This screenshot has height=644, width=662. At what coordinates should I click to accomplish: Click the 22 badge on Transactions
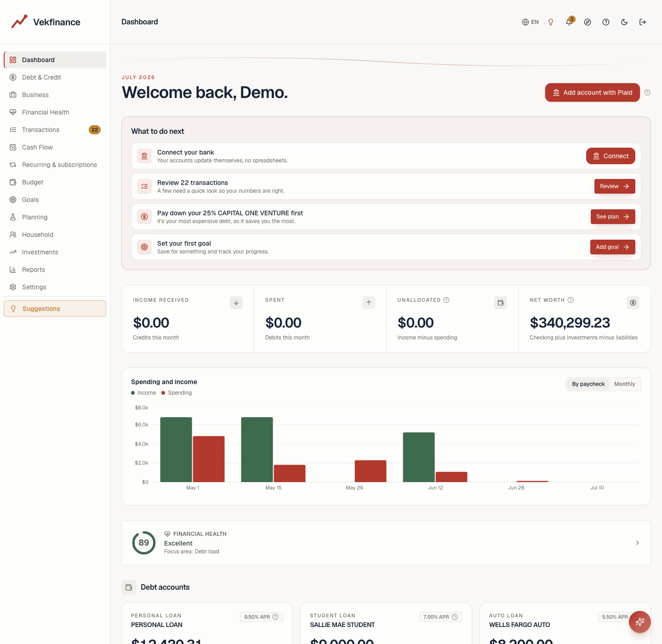tap(95, 130)
